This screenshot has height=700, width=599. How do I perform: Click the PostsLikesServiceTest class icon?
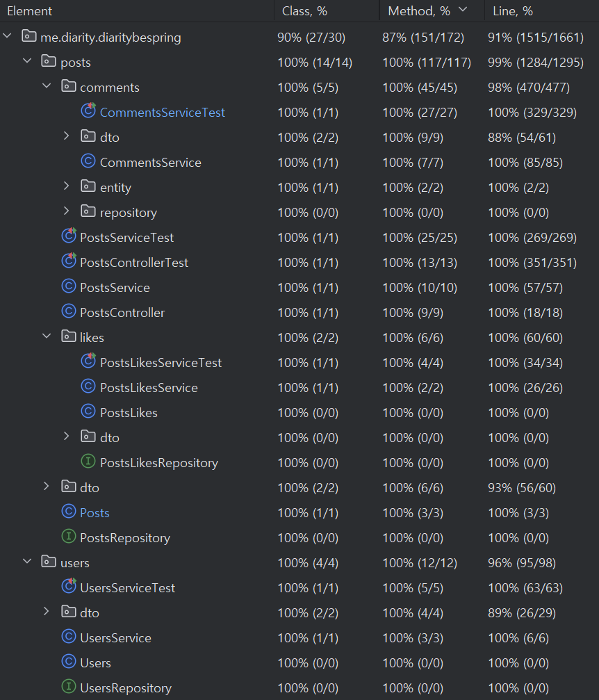click(x=88, y=361)
